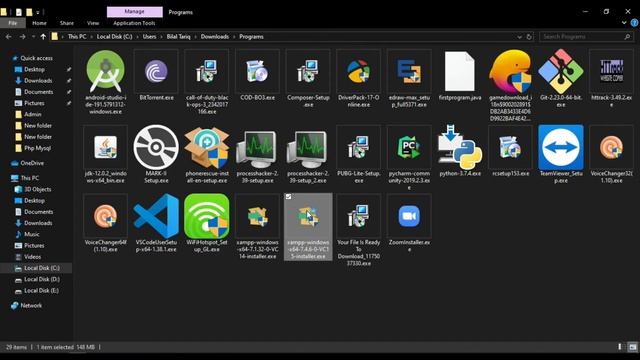Open OneDrive in navigation pane
The image size is (640, 360).
tap(32, 163)
